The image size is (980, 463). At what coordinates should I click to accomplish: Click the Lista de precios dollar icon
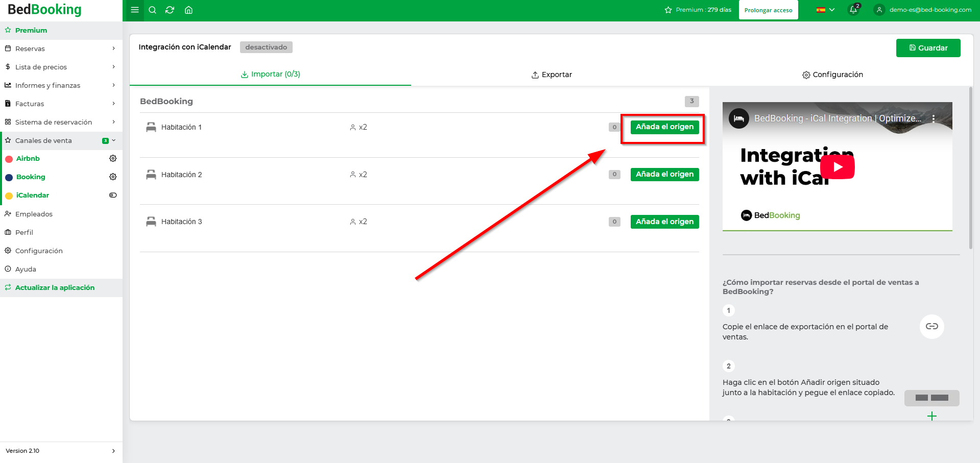click(8, 67)
